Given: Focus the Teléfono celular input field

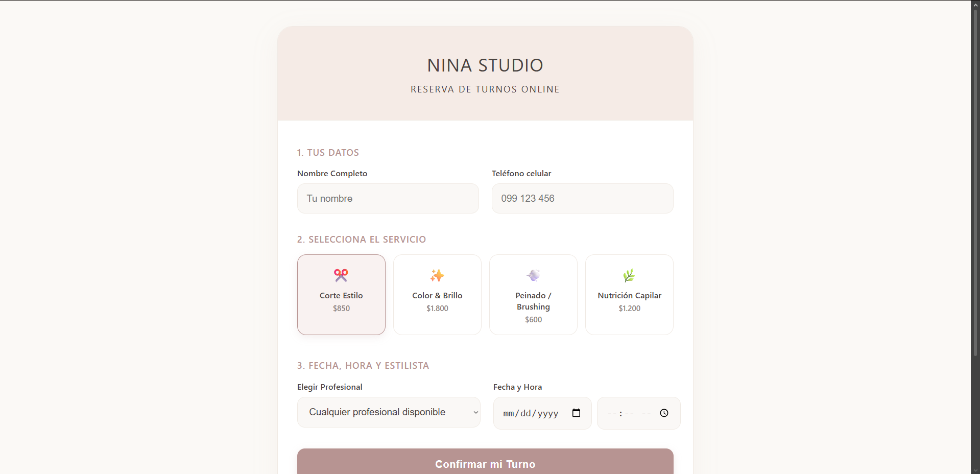Looking at the screenshot, I should 582,198.
